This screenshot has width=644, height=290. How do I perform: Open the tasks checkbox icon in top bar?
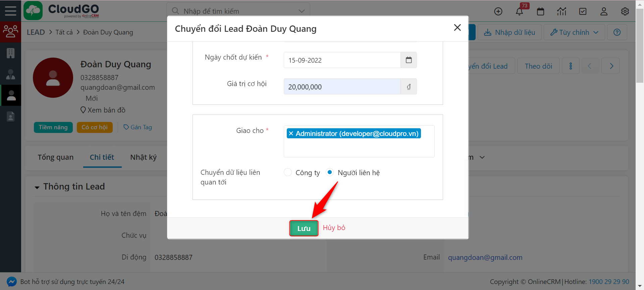[x=583, y=12]
